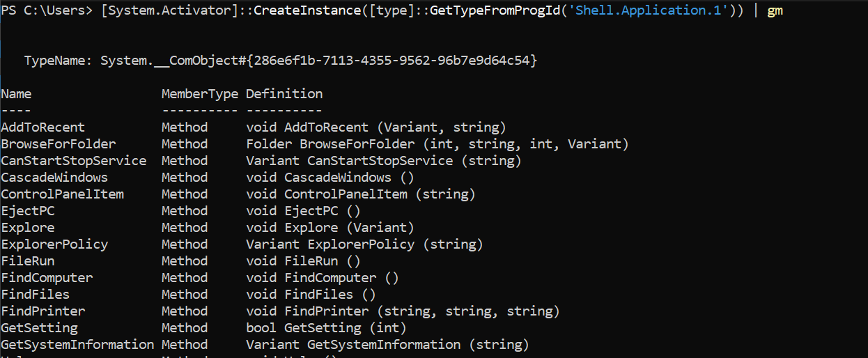Viewport: 868px width, 358px height.
Task: Click the PS C:\Users> prompt text
Action: point(47,11)
